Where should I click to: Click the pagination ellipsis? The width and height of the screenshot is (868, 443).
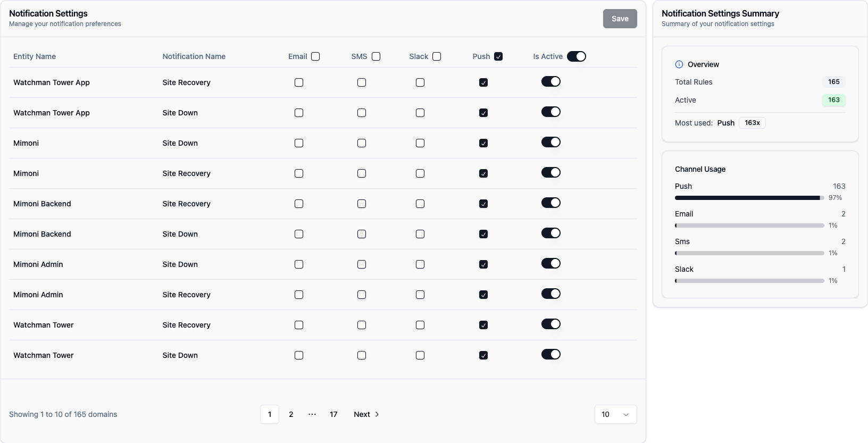click(312, 414)
